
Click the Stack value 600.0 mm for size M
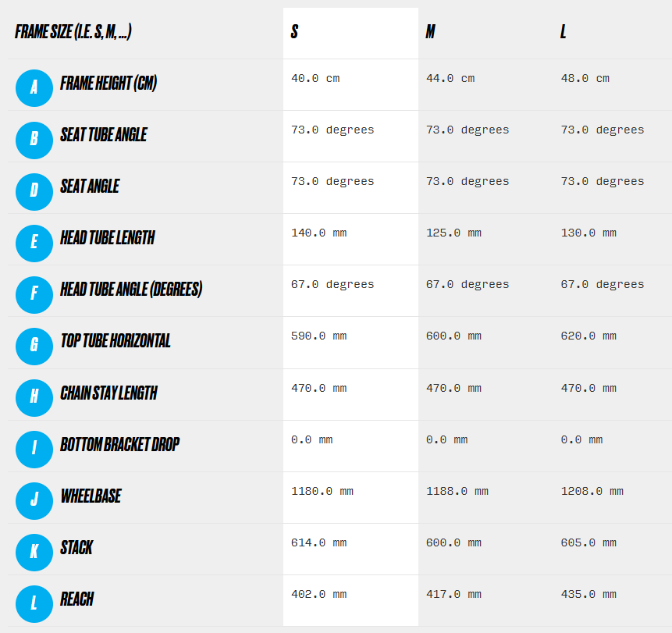[x=453, y=543]
